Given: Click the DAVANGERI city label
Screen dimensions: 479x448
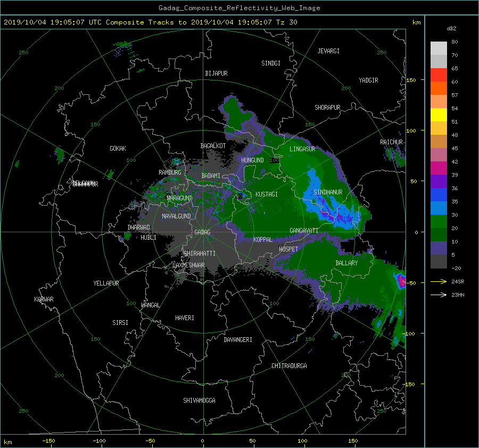Looking at the screenshot, I should pos(238,340).
